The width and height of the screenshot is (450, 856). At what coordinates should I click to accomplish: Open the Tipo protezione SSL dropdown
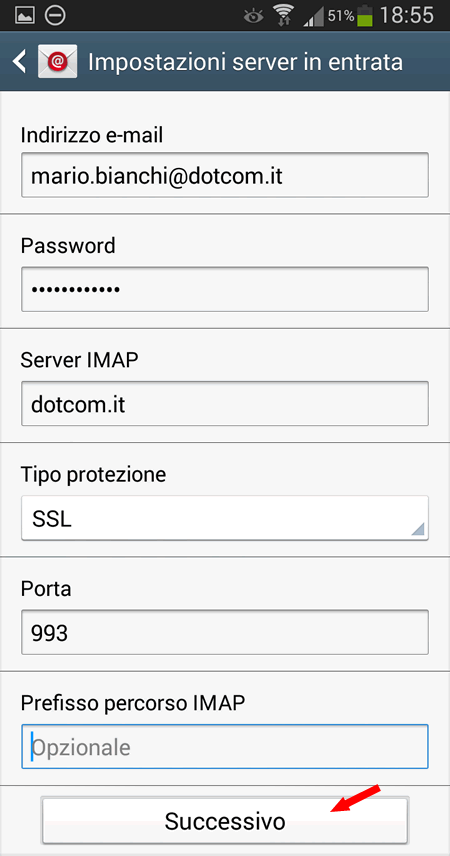[x=225, y=518]
